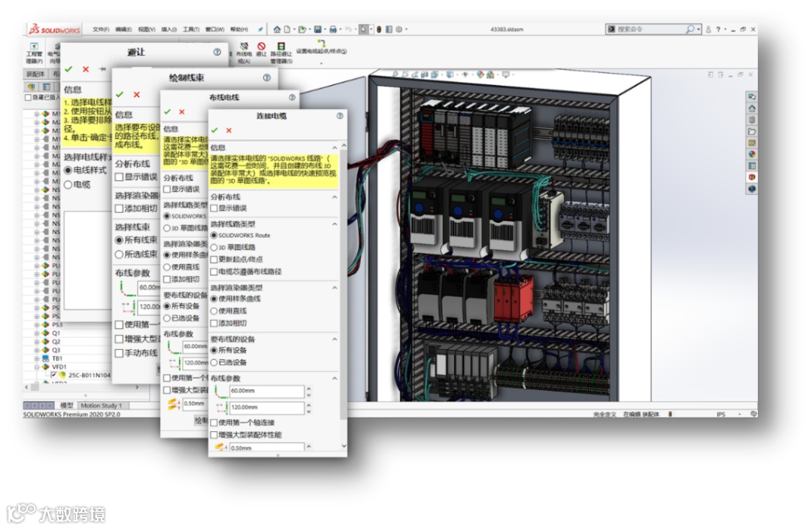Collapse the 分析布线 section in 连接电缆 panel

point(335,197)
